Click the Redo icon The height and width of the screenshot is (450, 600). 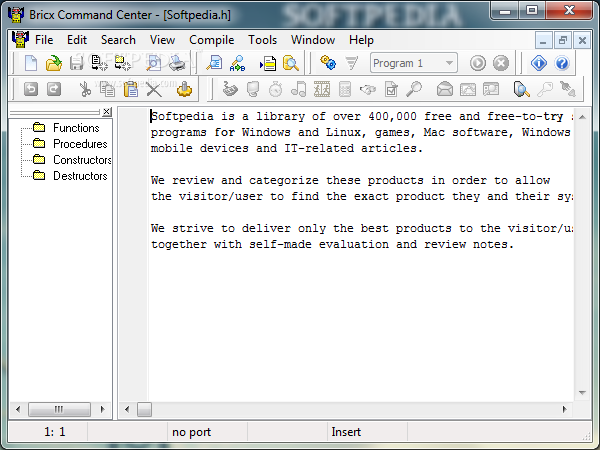[54, 89]
